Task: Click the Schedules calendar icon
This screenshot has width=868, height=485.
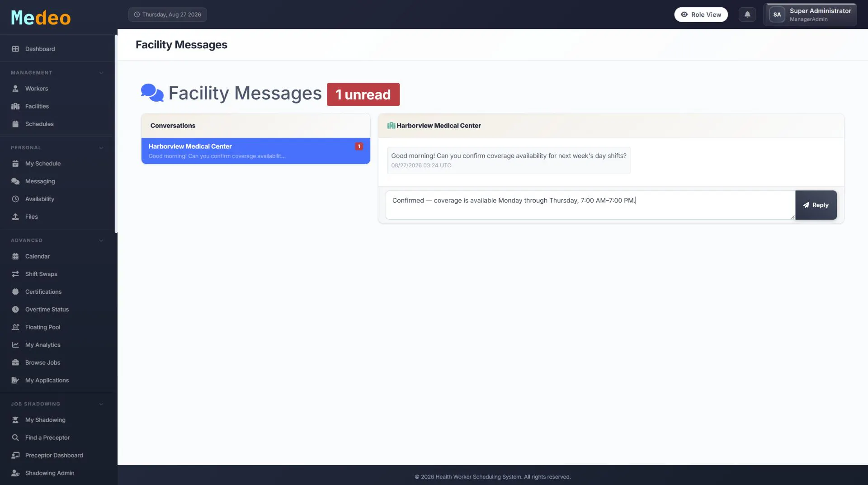Action: pos(15,124)
